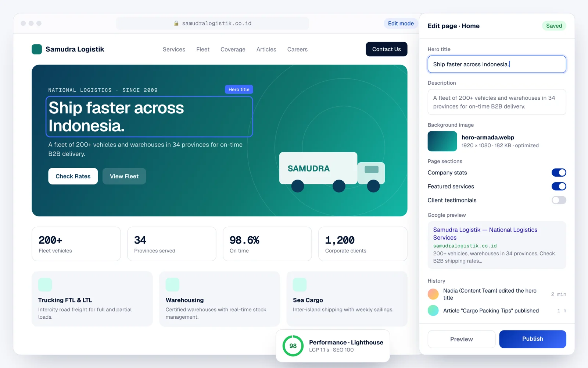This screenshot has width=588, height=368.
Task: Select the Articles nav item
Action: pos(266,49)
